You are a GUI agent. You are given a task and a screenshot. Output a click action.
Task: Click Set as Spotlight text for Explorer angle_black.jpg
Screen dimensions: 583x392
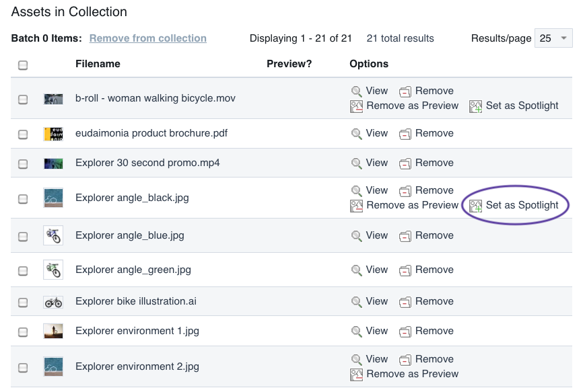point(522,205)
